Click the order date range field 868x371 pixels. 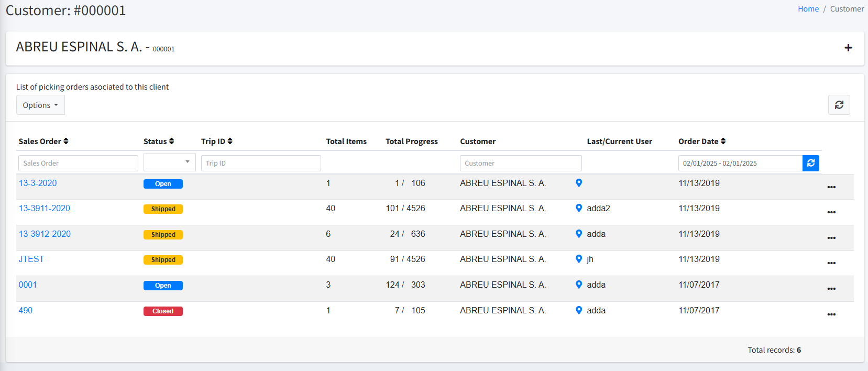pyautogui.click(x=740, y=163)
